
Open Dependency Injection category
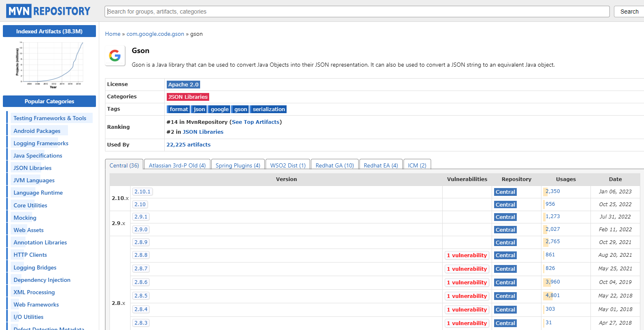[x=42, y=280]
